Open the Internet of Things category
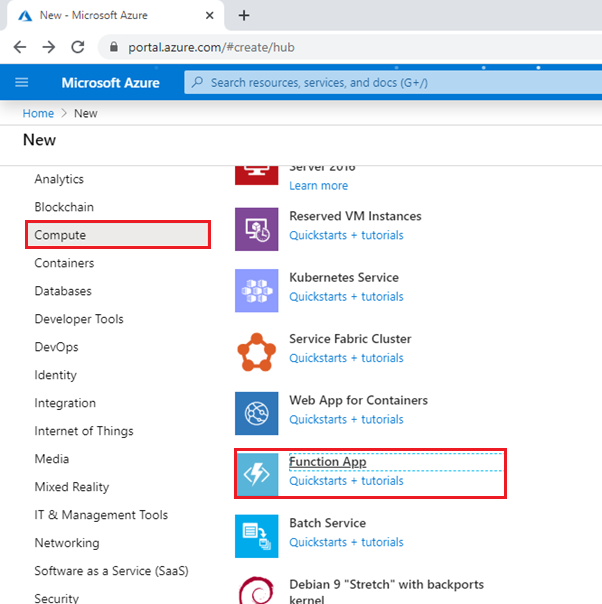Viewport: 602px width, 604px height. pyautogui.click(x=84, y=431)
